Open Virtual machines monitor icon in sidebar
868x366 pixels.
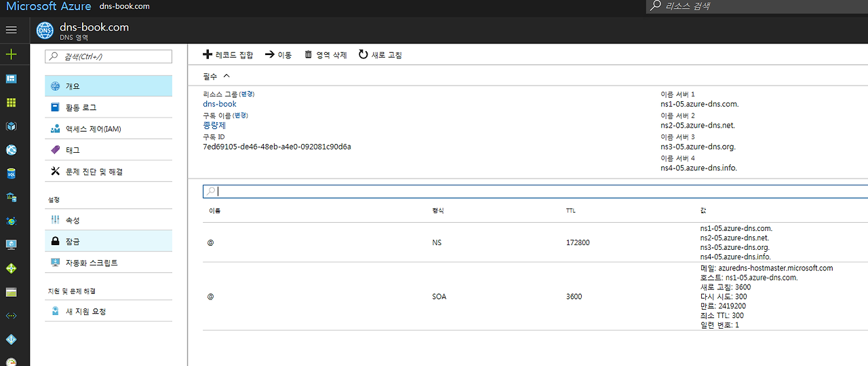11,244
